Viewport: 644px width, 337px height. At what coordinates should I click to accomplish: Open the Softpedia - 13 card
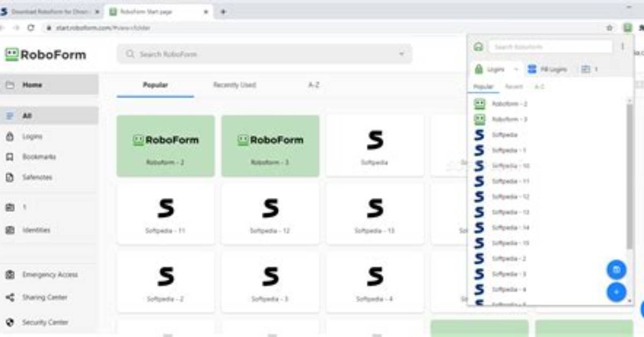pyautogui.click(x=375, y=214)
